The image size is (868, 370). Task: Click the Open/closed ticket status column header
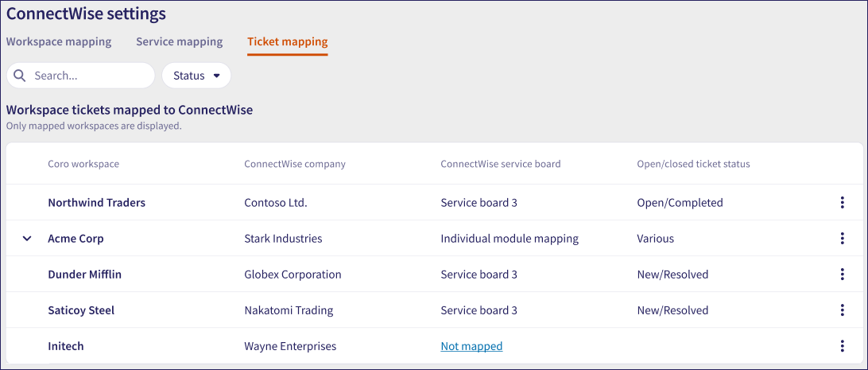(693, 164)
